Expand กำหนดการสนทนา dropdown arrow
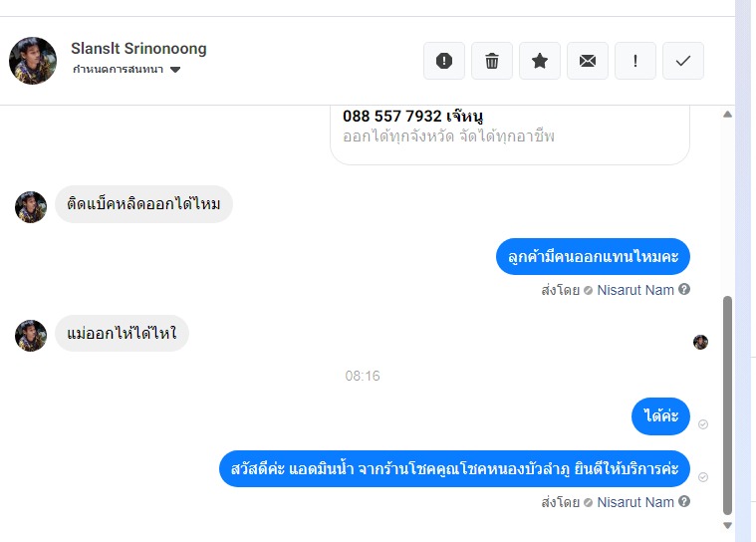The image size is (756, 542). pos(175,70)
